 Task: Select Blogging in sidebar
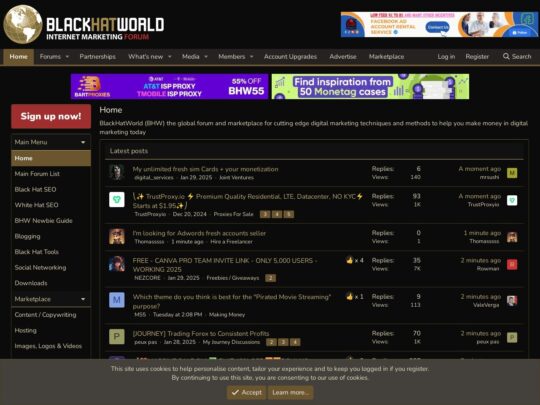coord(27,236)
